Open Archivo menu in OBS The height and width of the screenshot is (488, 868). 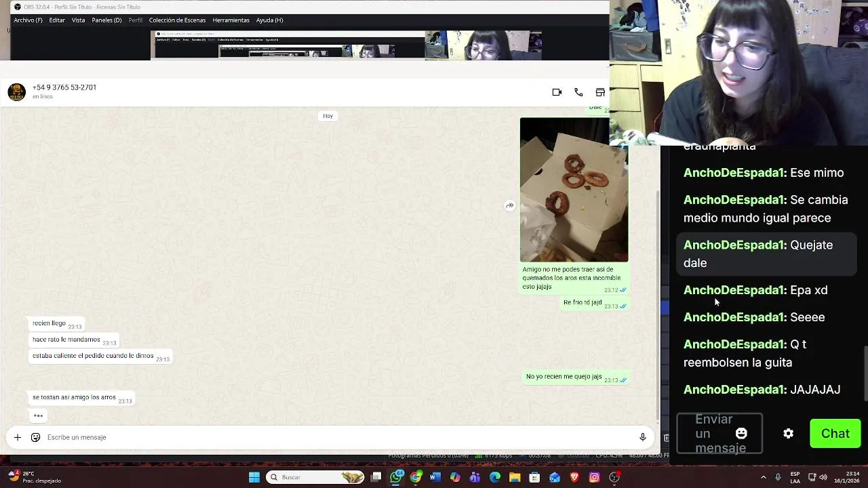[28, 20]
